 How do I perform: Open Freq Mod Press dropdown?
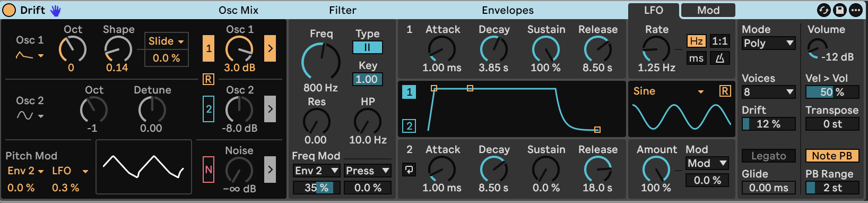point(367,171)
